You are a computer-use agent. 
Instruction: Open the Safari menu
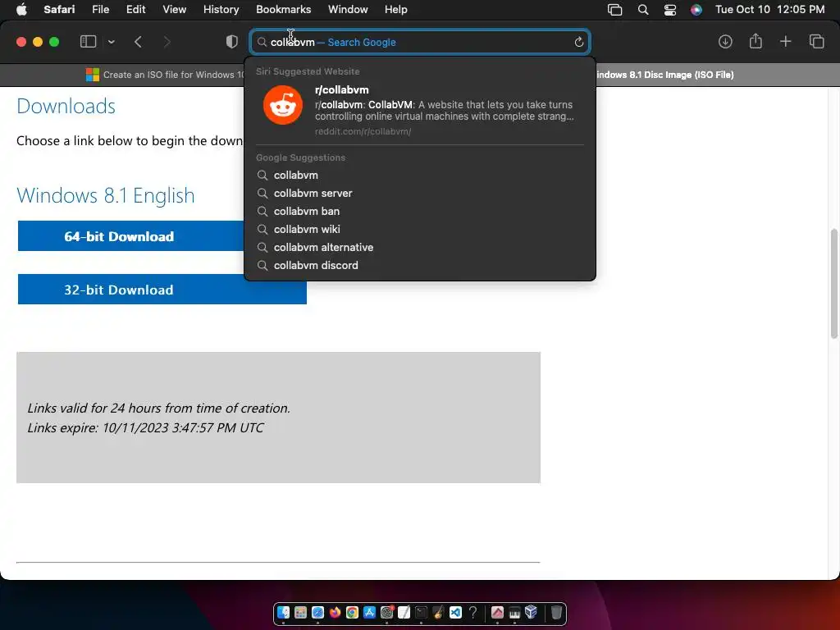point(59,10)
